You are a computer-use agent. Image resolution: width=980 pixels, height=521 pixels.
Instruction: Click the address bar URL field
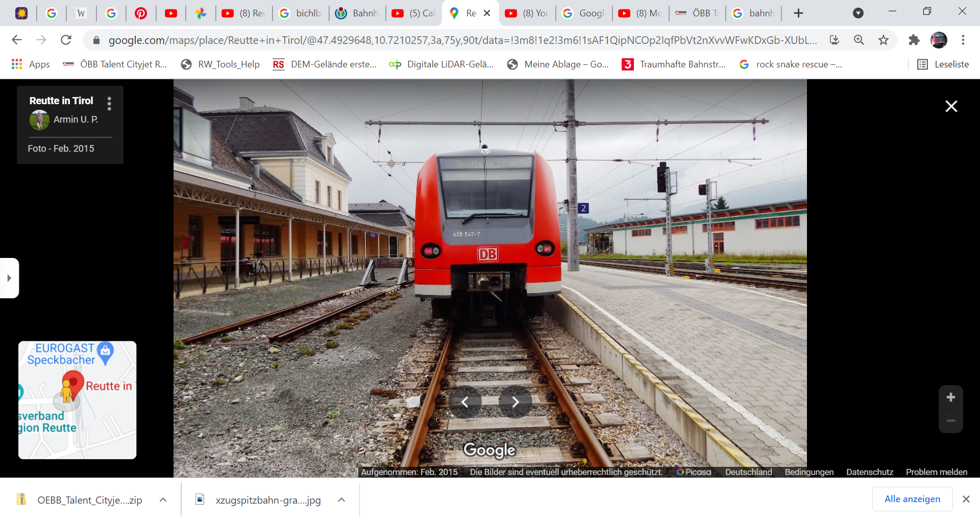tap(462, 40)
